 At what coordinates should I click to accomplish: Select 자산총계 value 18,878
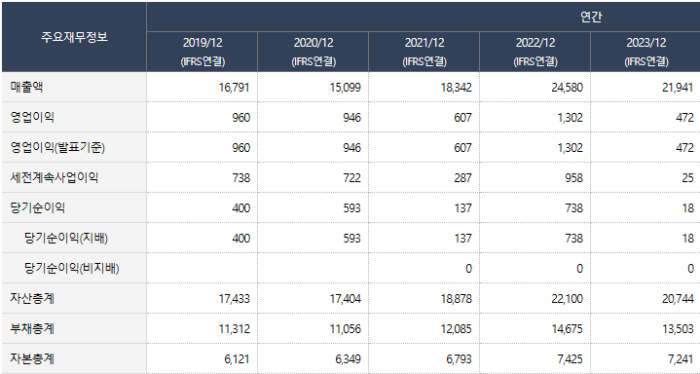tap(456, 299)
